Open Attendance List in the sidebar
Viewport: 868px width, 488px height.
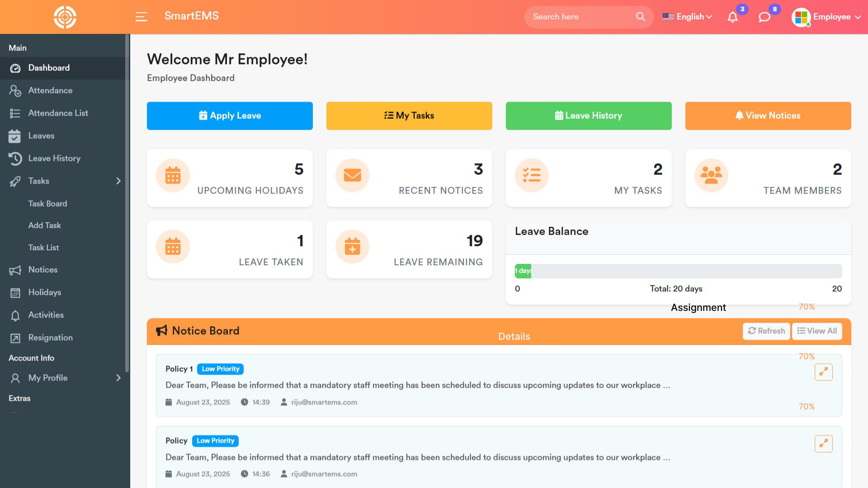(58, 113)
